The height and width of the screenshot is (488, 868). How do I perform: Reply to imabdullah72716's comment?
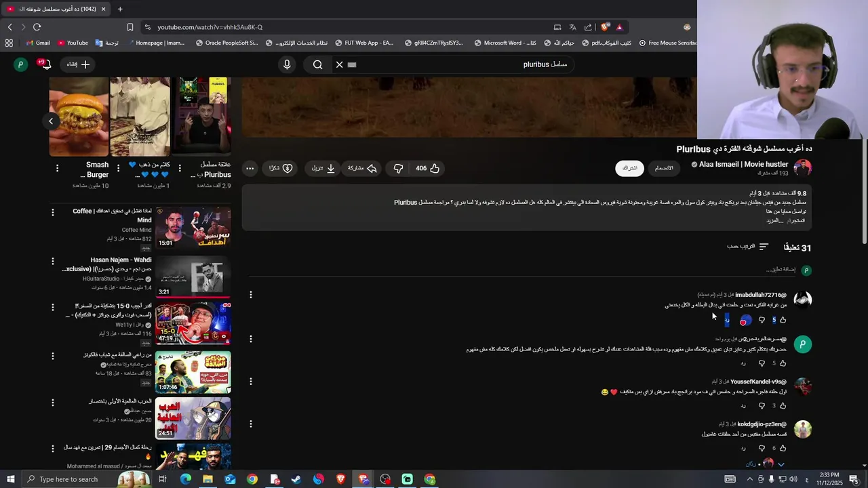(x=727, y=320)
